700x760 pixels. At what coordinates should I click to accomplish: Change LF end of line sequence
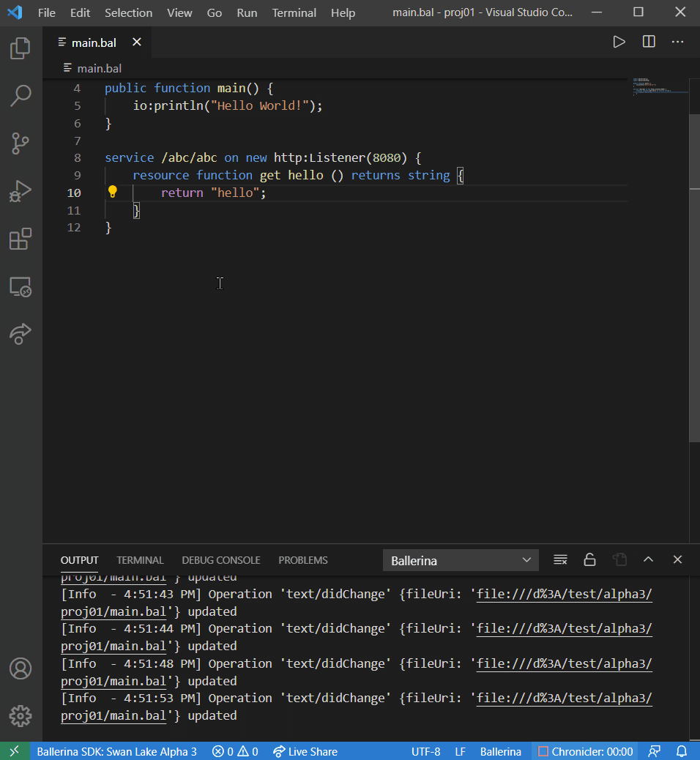click(460, 751)
